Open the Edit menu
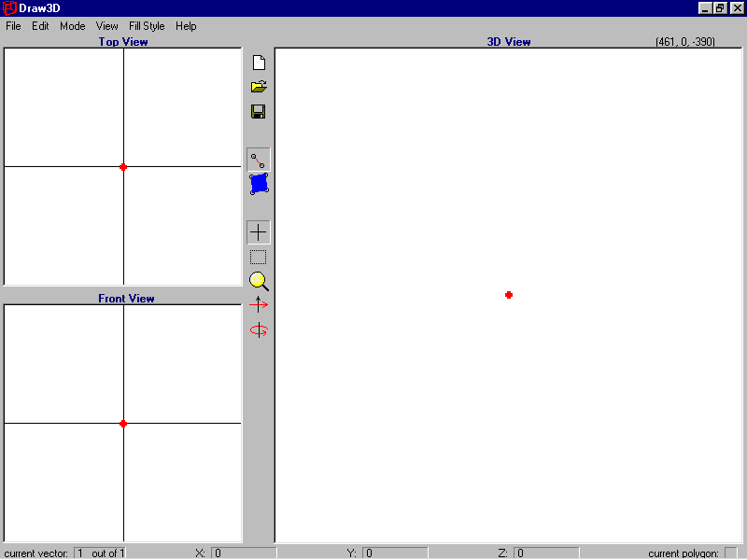 tap(40, 26)
